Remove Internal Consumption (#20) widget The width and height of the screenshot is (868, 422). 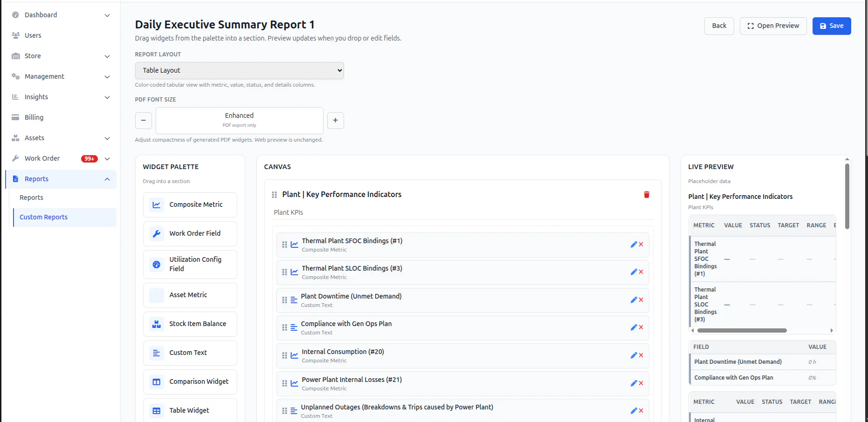coord(641,355)
